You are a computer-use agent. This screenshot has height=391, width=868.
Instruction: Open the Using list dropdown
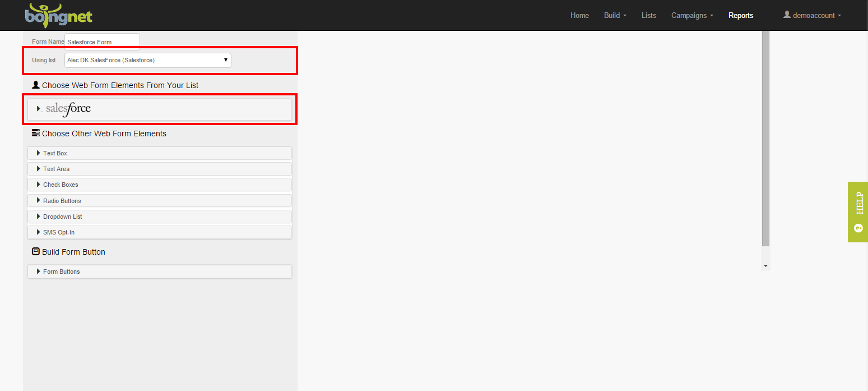[x=148, y=60]
